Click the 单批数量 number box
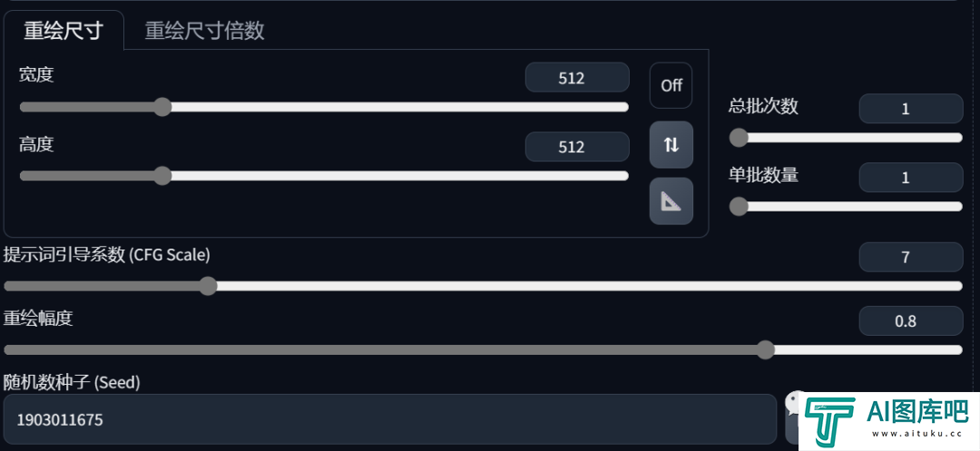 pyautogui.click(x=911, y=177)
